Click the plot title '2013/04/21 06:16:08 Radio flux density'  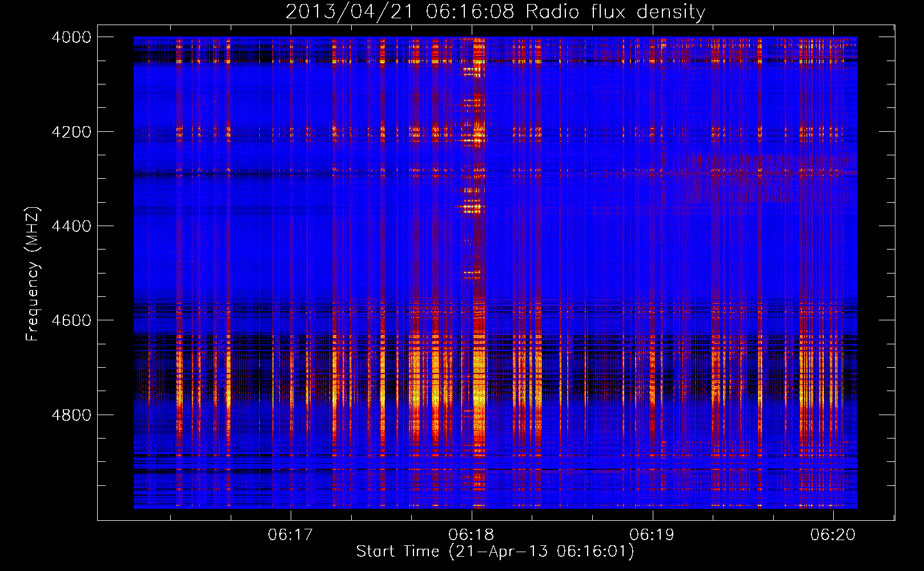pos(495,11)
